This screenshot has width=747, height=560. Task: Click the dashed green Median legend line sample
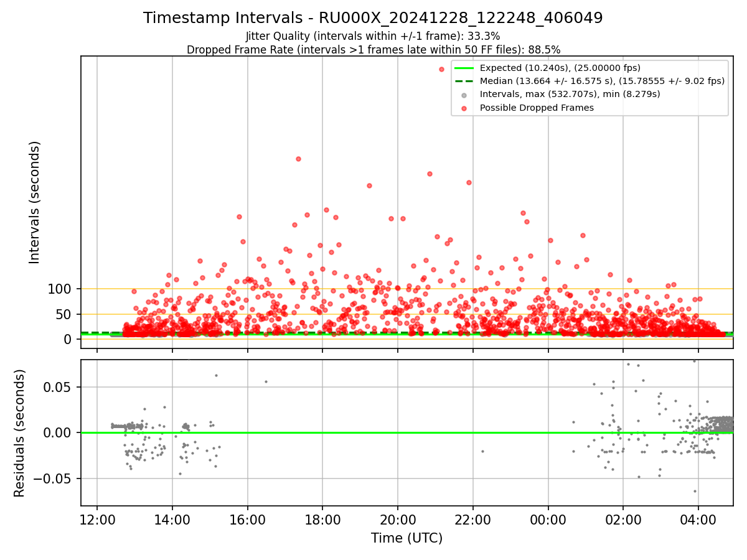[464, 81]
